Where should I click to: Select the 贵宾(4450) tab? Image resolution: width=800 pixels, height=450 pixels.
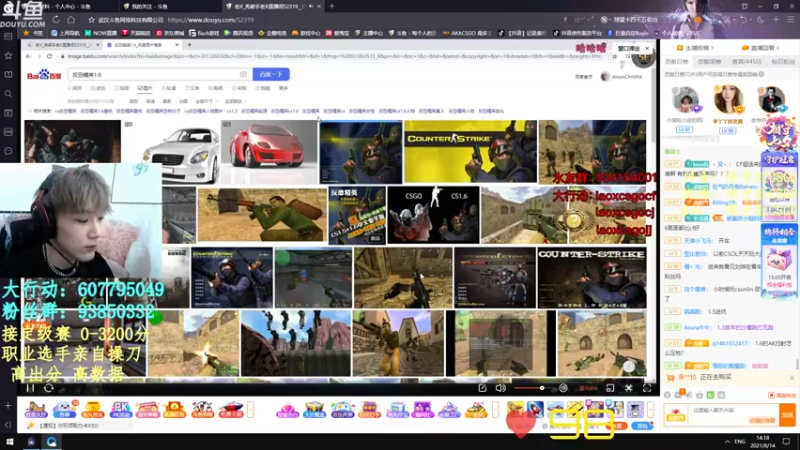(x=746, y=62)
